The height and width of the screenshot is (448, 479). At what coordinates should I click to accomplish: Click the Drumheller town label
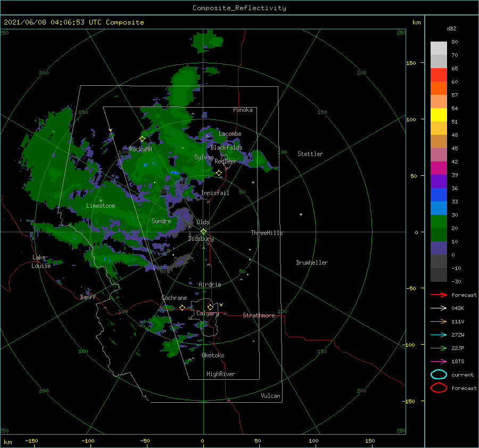point(312,263)
